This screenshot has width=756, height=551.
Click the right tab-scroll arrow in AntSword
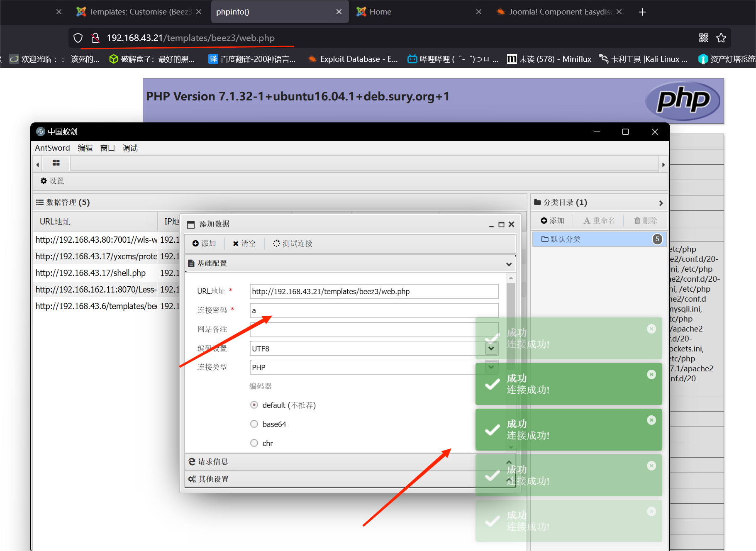click(663, 165)
